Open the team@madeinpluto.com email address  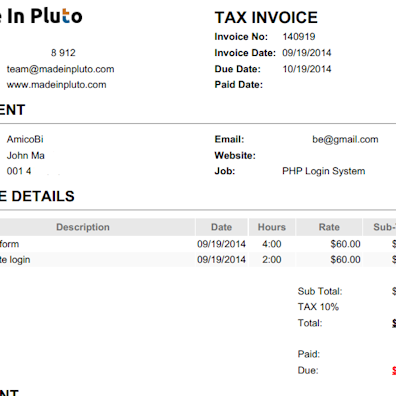tap(60, 69)
